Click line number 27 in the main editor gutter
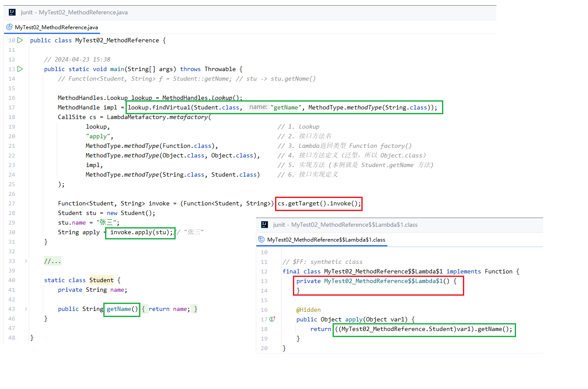This screenshot has width=588, height=389. [12, 203]
